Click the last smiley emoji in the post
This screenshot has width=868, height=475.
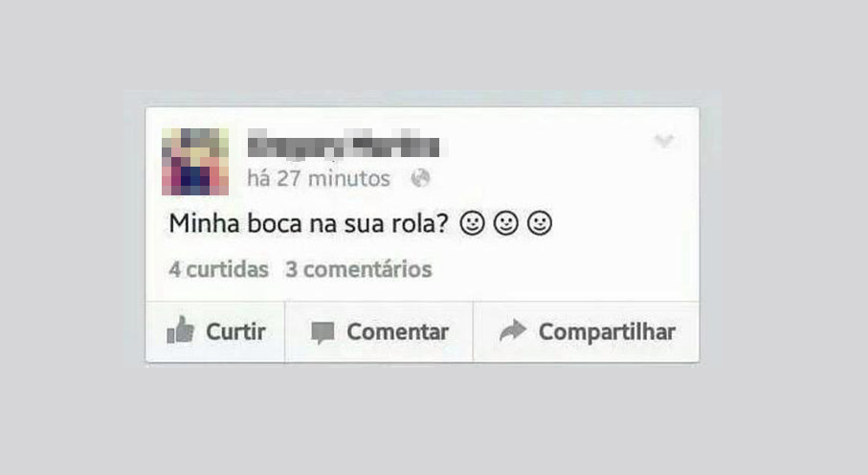pyautogui.click(x=540, y=223)
